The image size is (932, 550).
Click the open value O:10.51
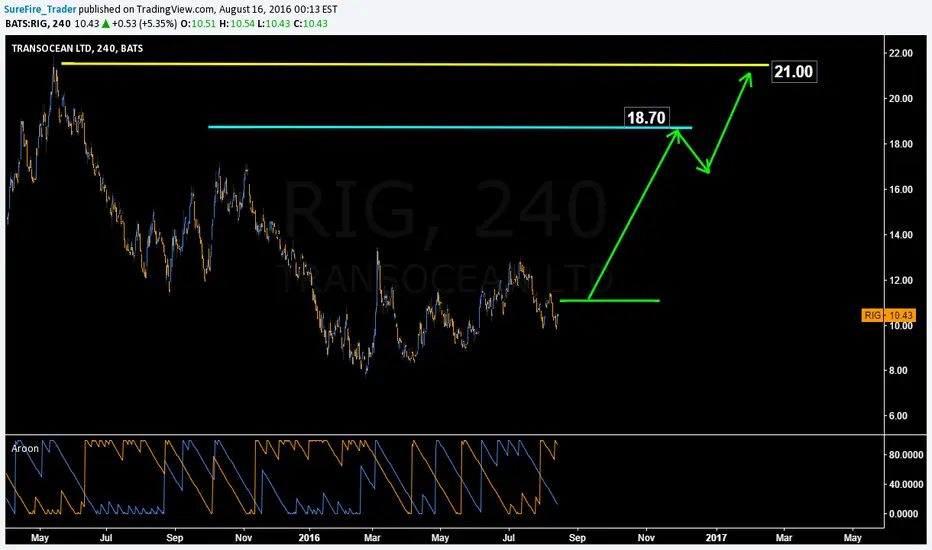(x=199, y=24)
